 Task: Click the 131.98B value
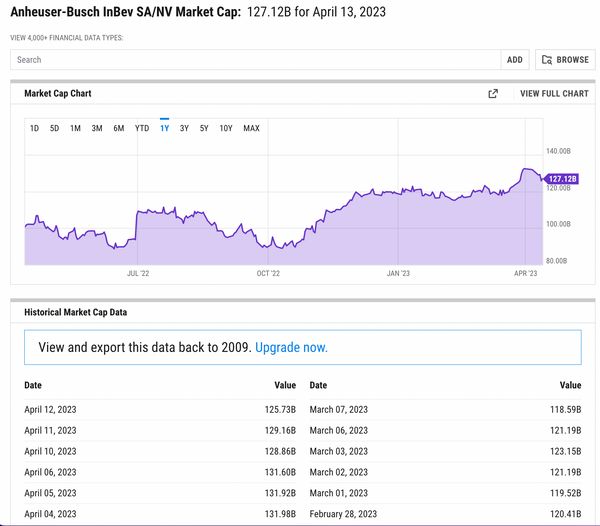click(280, 514)
